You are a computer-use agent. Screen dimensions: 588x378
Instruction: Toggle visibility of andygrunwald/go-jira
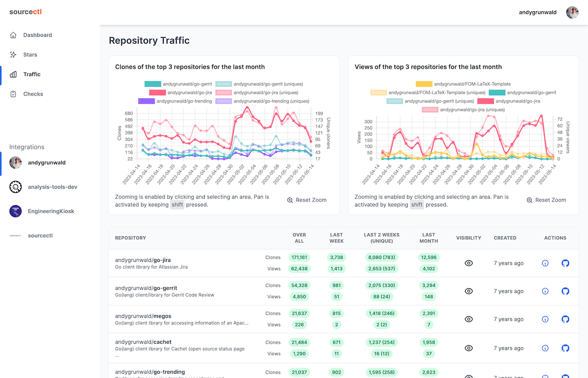[x=468, y=263]
